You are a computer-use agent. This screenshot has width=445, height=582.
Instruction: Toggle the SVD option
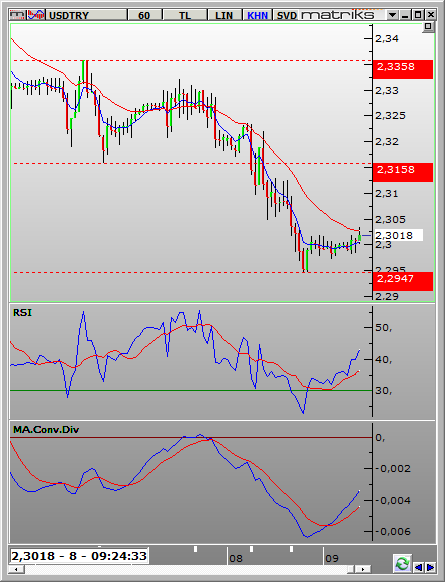[287, 15]
